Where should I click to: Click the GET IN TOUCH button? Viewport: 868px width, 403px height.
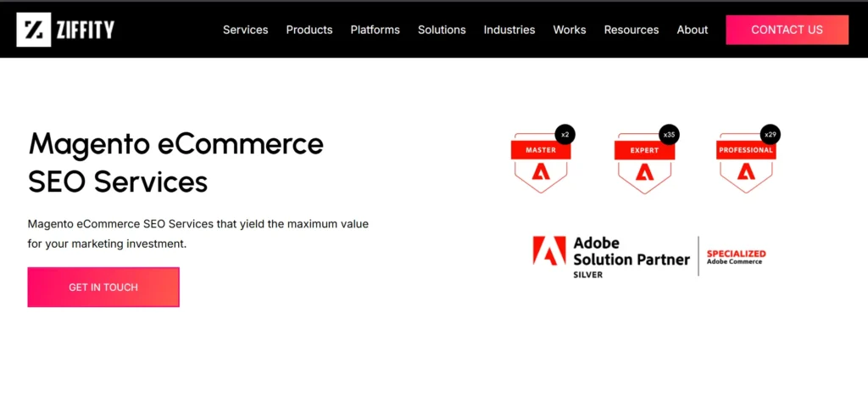pyautogui.click(x=103, y=287)
